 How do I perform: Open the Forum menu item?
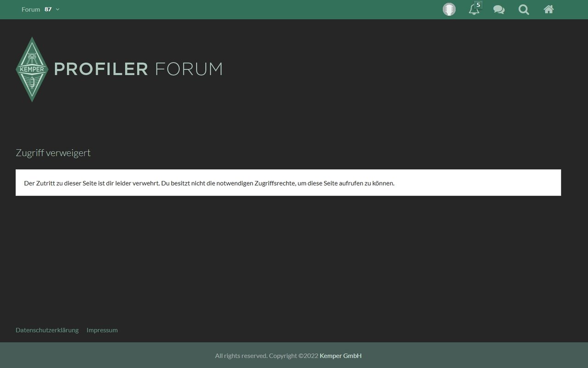31,9
